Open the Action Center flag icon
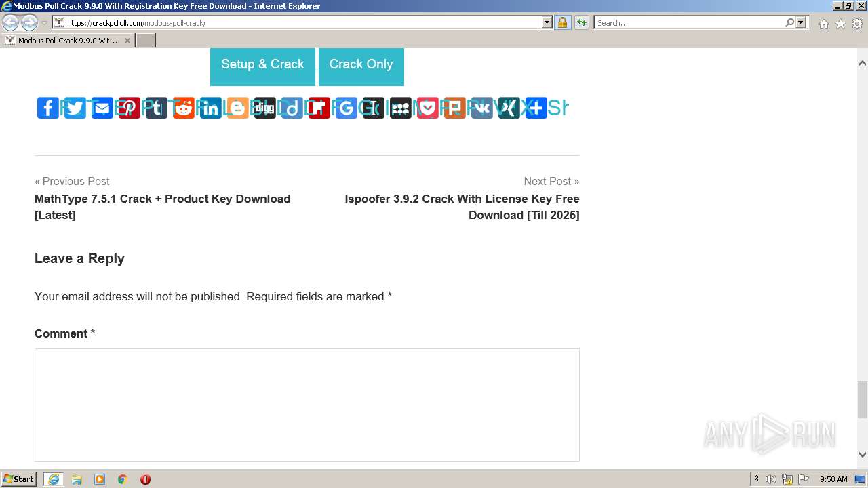868x488 pixels. (804, 479)
